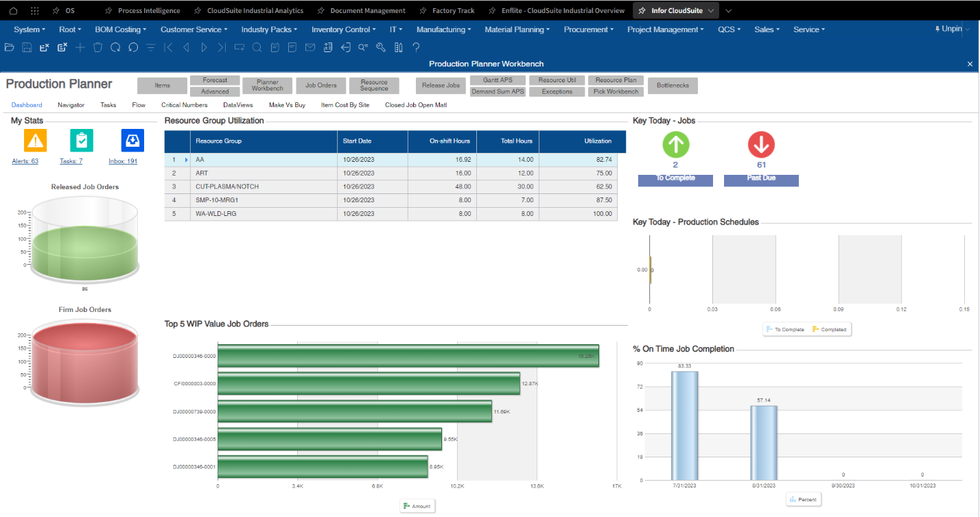Image resolution: width=980 pixels, height=517 pixels.
Task: Click the Alerts warning triangle icon
Action: (35, 140)
